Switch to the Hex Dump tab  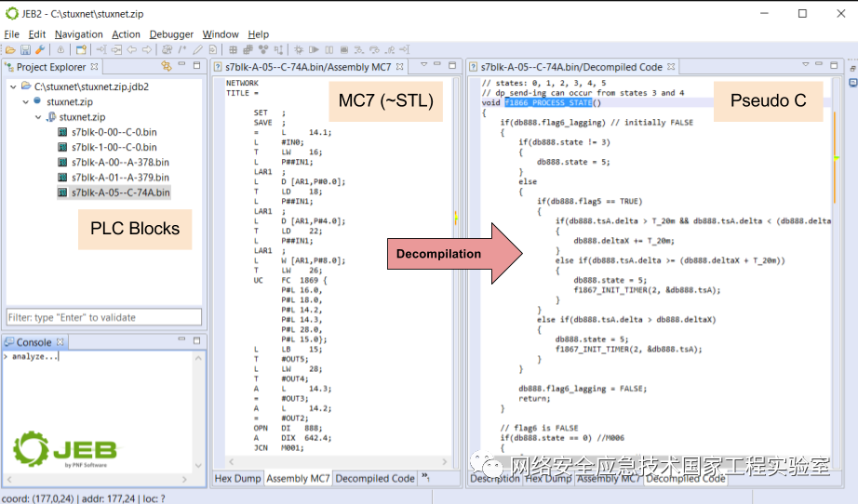tap(237, 479)
